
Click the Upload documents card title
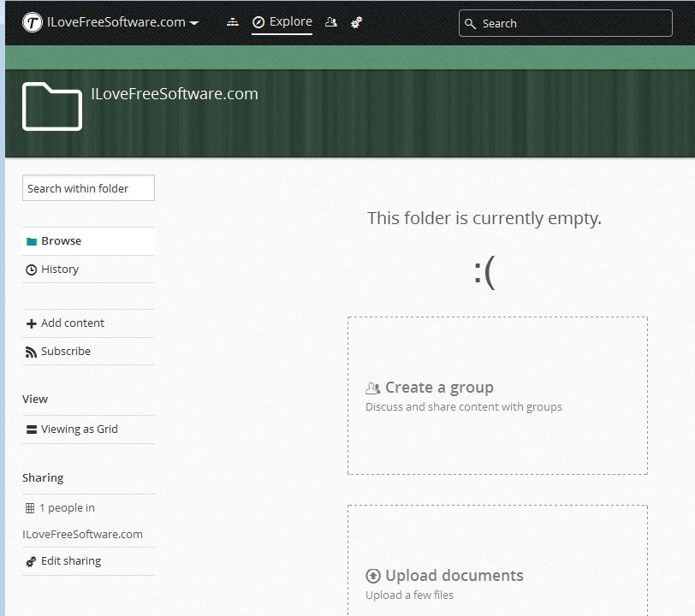click(454, 576)
